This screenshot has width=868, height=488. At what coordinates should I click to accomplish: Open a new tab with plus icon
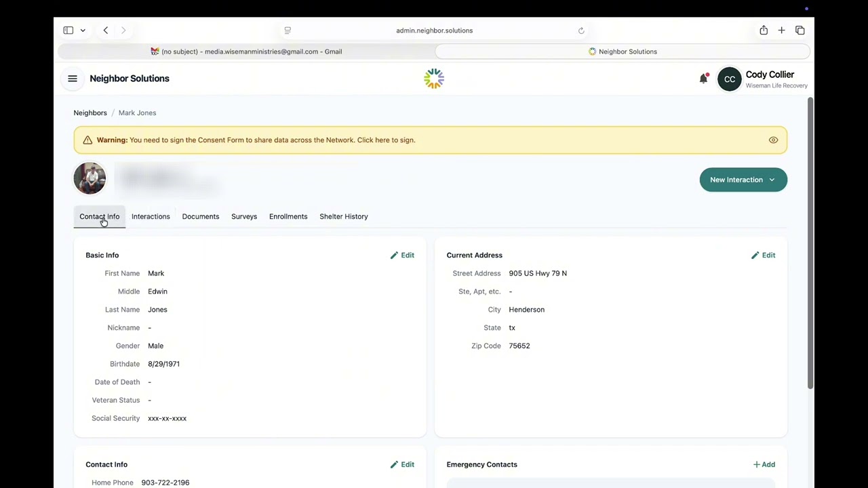[x=781, y=30]
